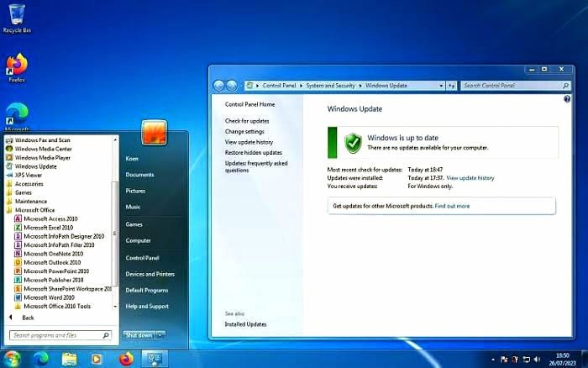Launch Windows Media Center
Viewport: 588px width, 368px height.
[39, 149]
